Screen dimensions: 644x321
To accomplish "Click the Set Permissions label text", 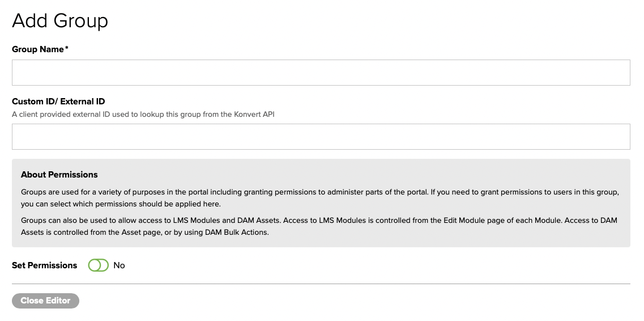I will 44,265.
